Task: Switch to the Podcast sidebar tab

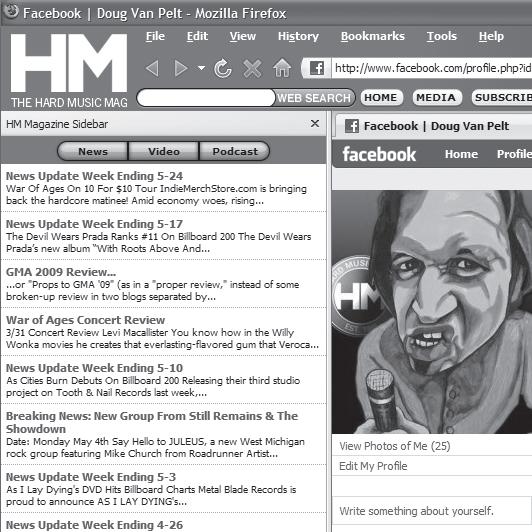Action: [x=234, y=151]
